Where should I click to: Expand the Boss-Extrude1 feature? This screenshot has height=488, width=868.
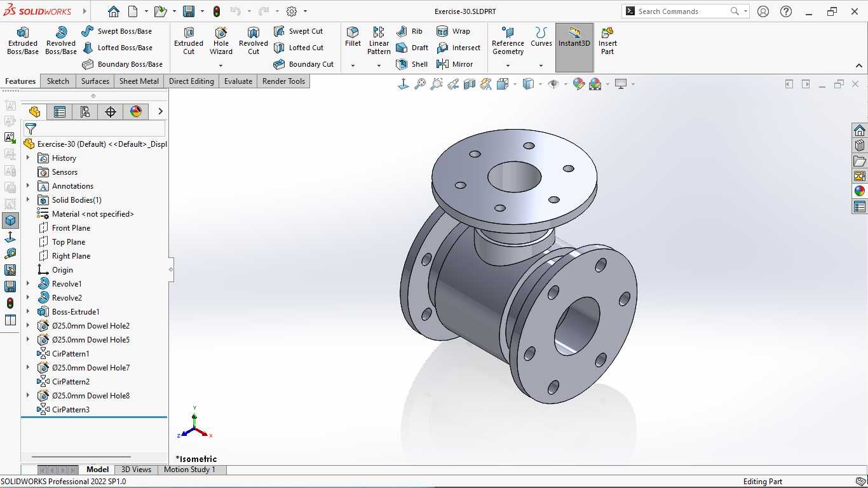28,312
